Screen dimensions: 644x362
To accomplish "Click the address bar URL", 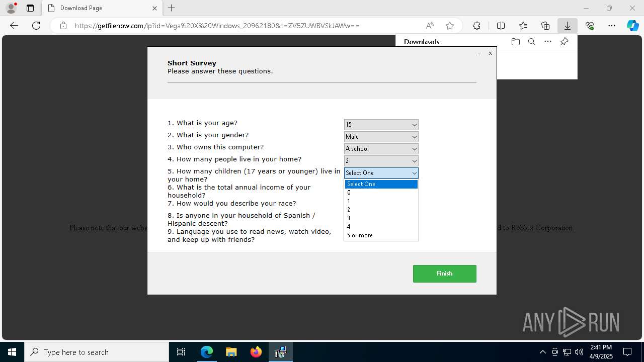I will [217, 26].
